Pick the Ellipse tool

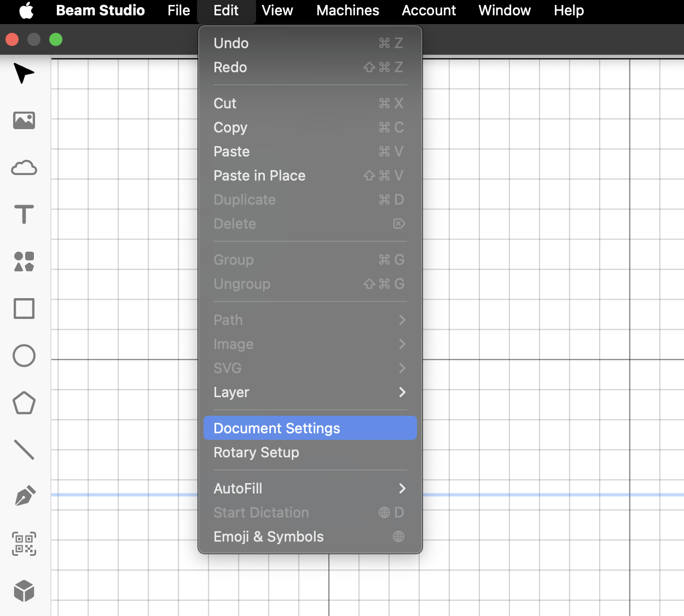click(x=24, y=356)
